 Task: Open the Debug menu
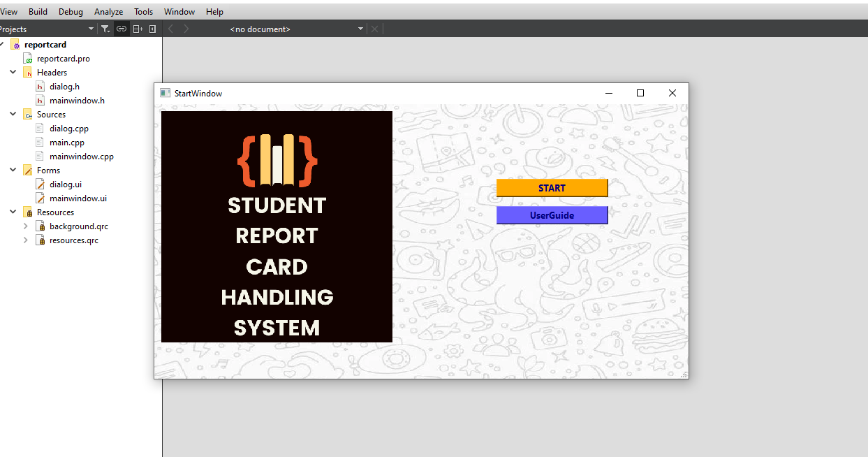click(x=71, y=11)
